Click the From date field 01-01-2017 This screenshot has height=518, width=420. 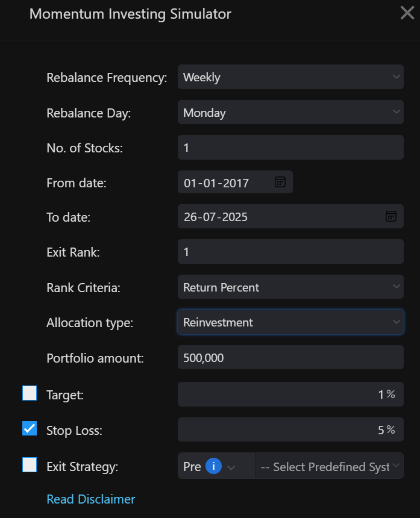(x=235, y=182)
